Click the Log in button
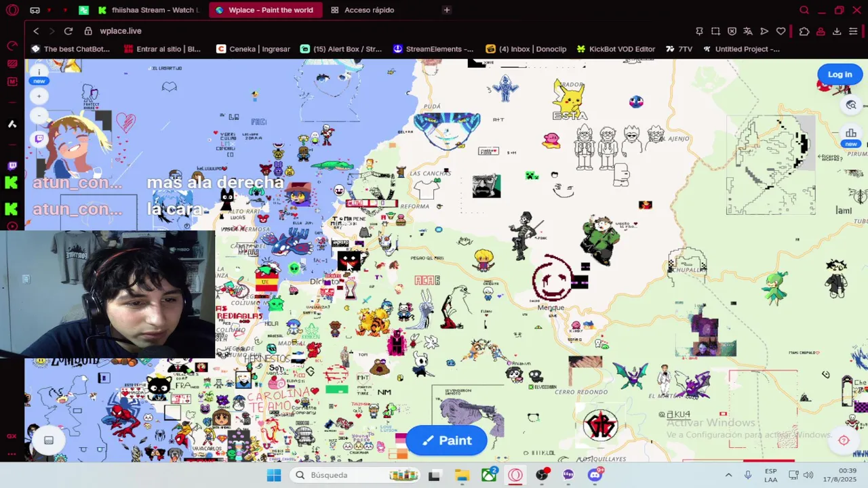 pos(840,75)
